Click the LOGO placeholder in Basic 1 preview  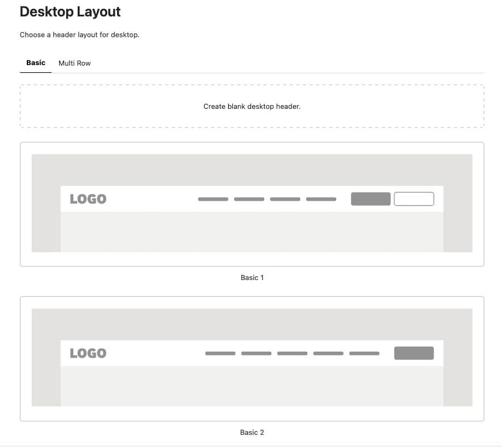click(88, 199)
